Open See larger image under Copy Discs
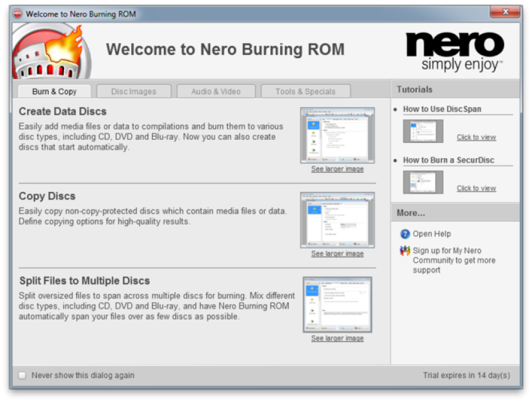The height and width of the screenshot is (402, 532). [x=337, y=253]
